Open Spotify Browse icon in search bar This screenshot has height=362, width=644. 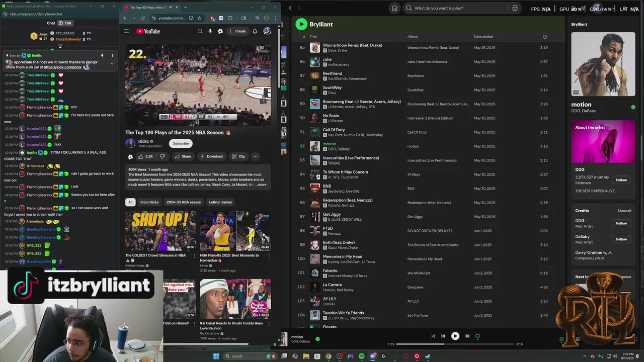515,8
